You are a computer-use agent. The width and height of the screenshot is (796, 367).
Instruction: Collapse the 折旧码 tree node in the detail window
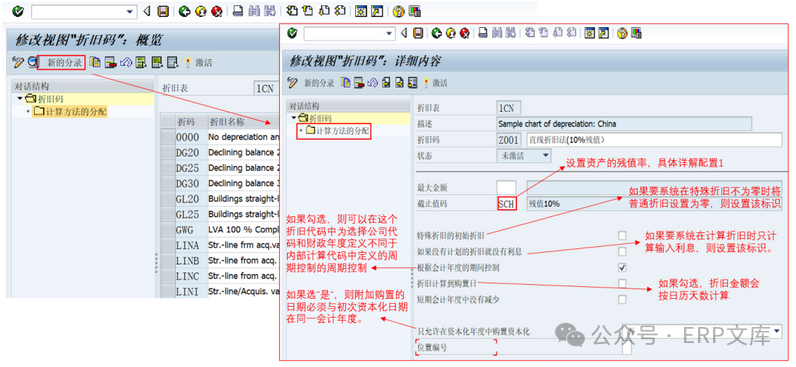294,118
